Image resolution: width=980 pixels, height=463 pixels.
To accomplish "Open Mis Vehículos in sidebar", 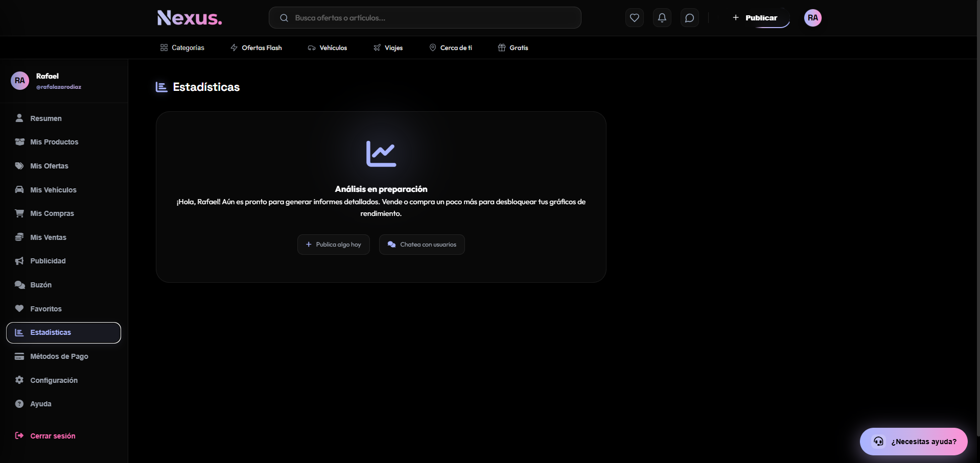I will point(63,190).
